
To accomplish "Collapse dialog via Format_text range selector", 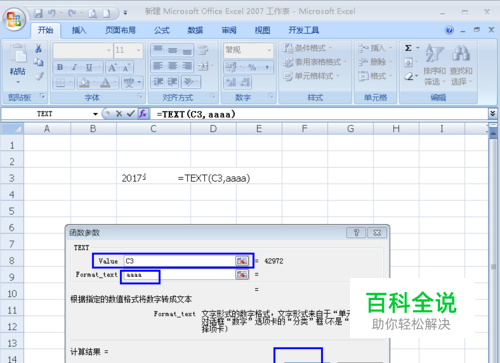I will tap(242, 274).
